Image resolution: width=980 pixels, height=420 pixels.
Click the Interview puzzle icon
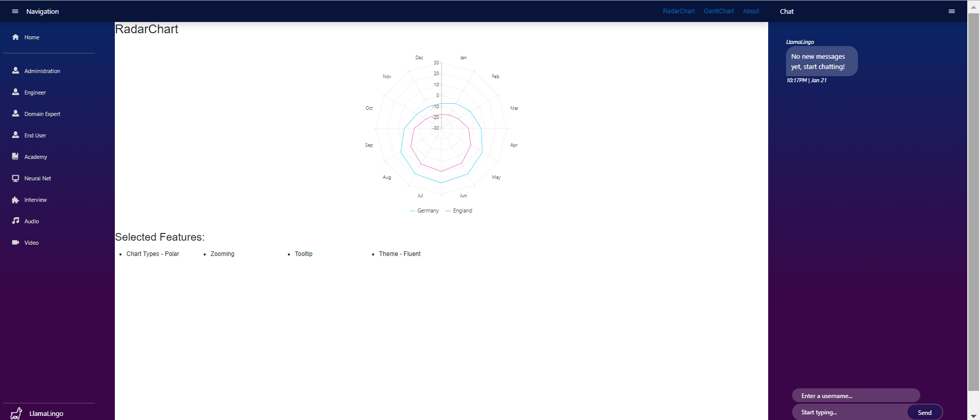(x=15, y=199)
